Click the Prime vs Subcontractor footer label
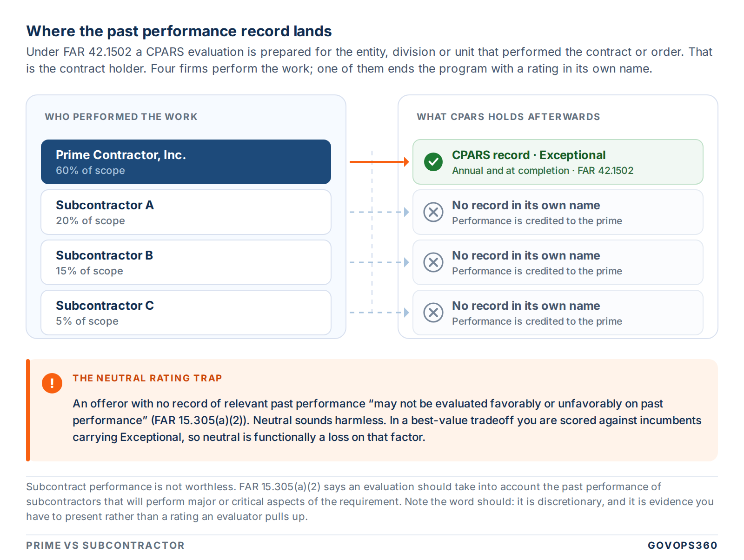Viewport: 744px width, 560px height. tap(105, 545)
